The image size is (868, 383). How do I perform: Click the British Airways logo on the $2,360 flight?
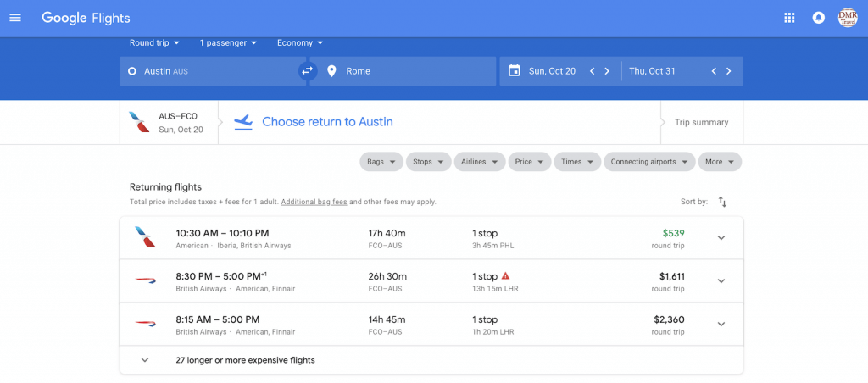point(145,324)
